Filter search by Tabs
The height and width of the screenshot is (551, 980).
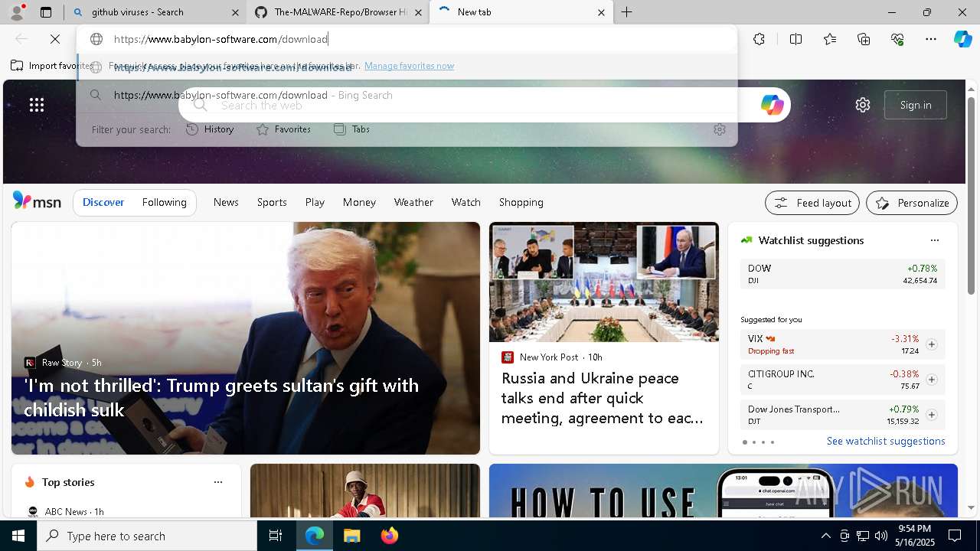click(x=352, y=129)
